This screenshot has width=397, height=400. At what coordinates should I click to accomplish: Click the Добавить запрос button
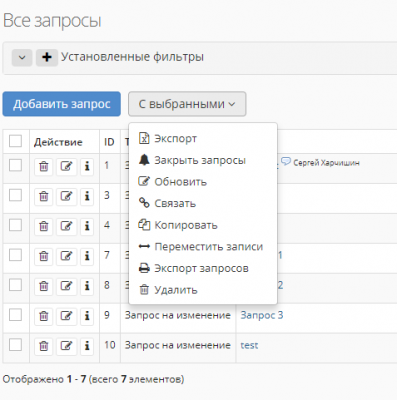[x=62, y=104]
